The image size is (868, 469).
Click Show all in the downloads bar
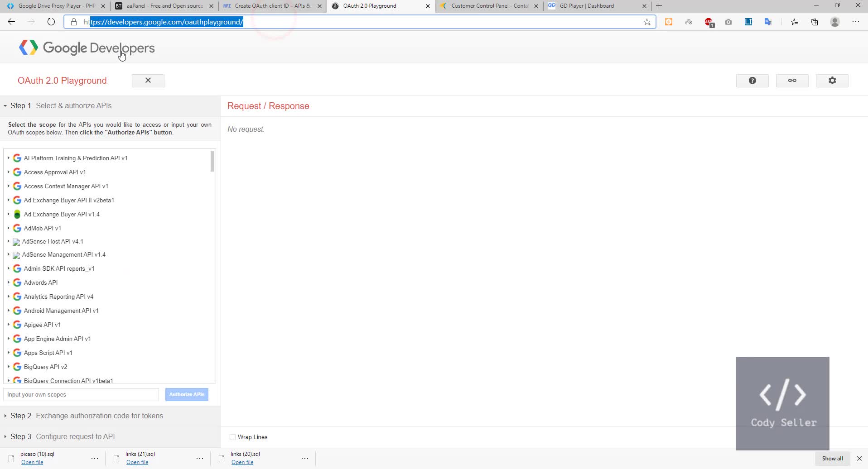tap(832, 458)
